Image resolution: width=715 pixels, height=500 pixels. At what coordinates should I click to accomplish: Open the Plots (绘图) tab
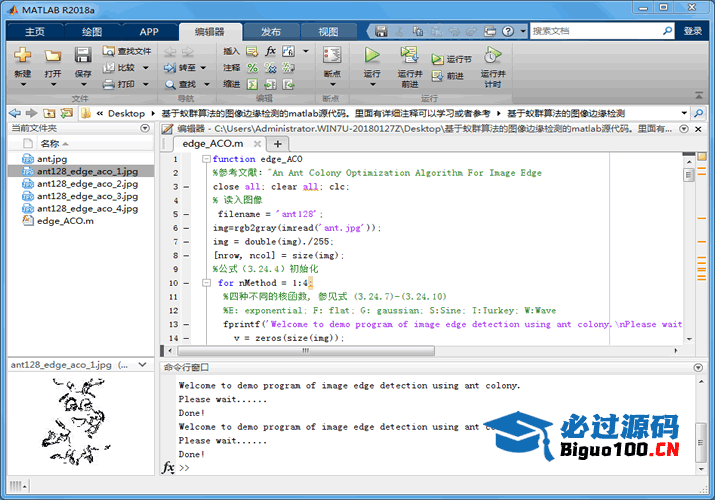(x=92, y=32)
